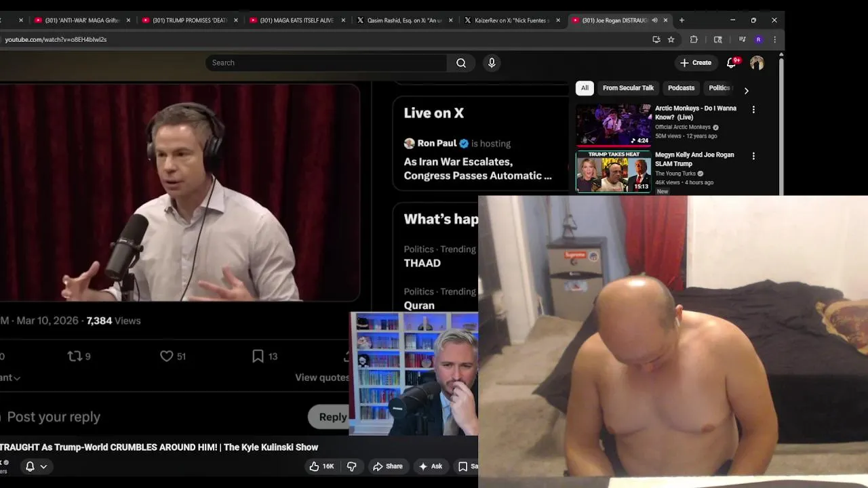868x488 pixels.
Task: Open the browser profile icon
Action: 758,39
